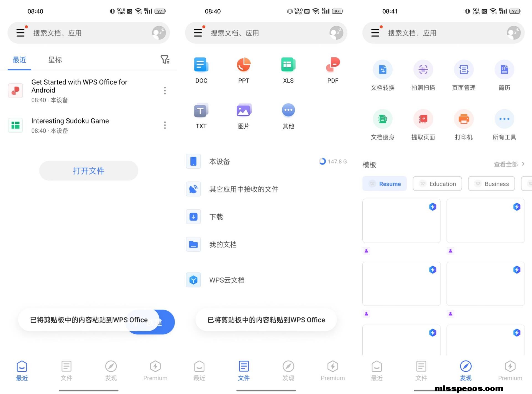The image size is (532, 394).
Task: Open 下载 downloads folder
Action: [x=266, y=217]
